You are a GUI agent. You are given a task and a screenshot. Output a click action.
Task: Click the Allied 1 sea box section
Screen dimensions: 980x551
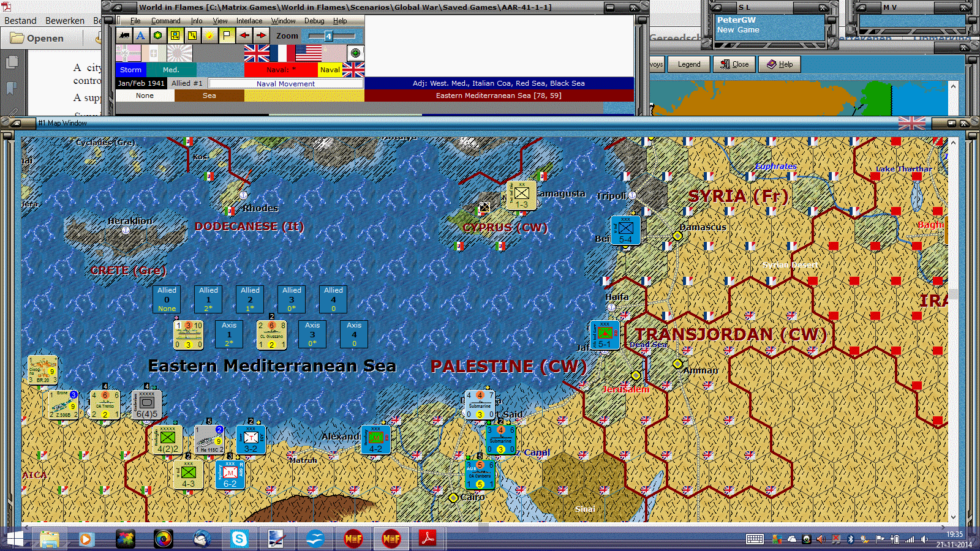208,299
